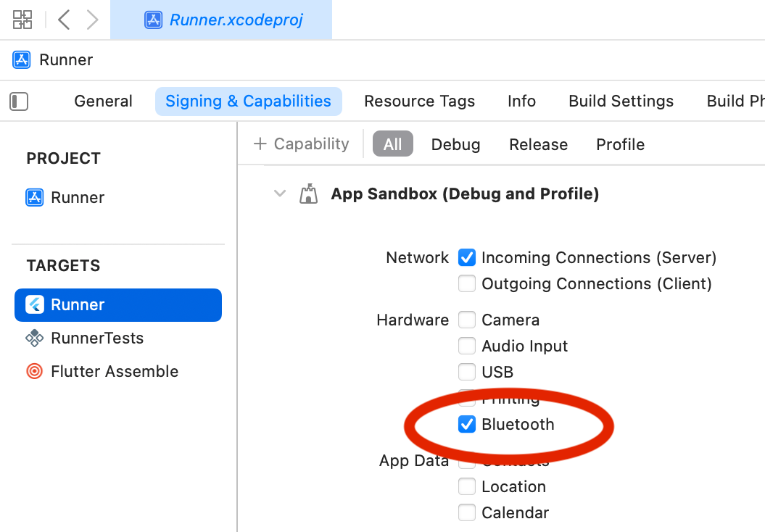
Task: Go forward with the right chevron
Action: 92,20
